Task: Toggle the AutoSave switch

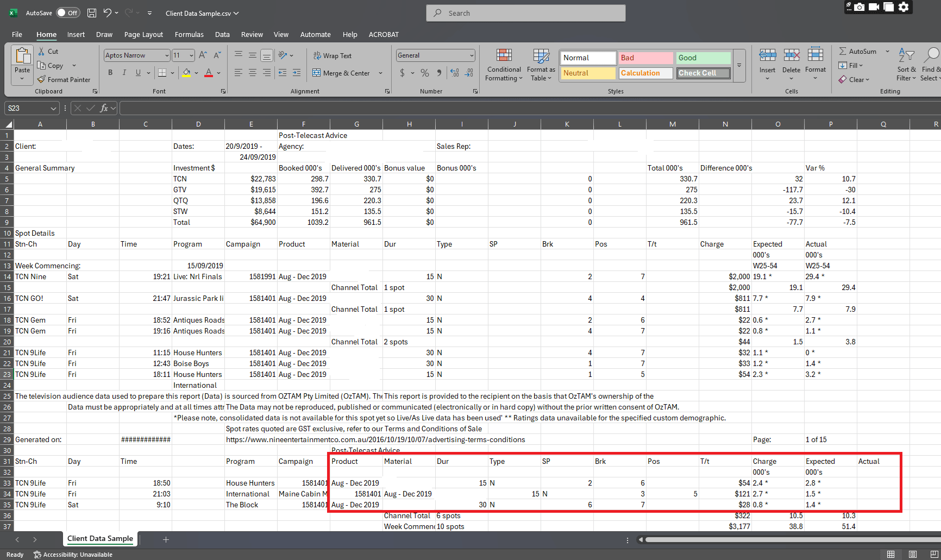Action: pyautogui.click(x=68, y=12)
